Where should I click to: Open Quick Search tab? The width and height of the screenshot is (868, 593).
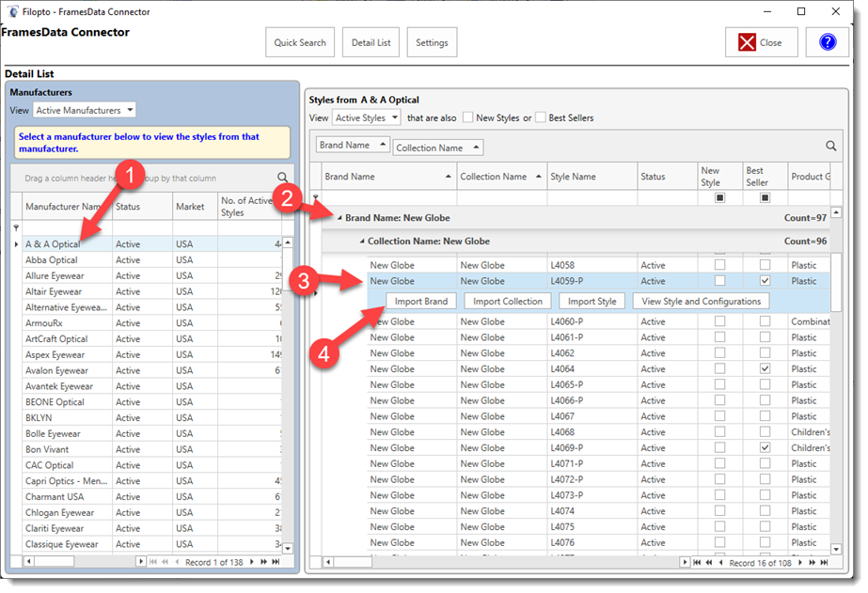coord(300,42)
